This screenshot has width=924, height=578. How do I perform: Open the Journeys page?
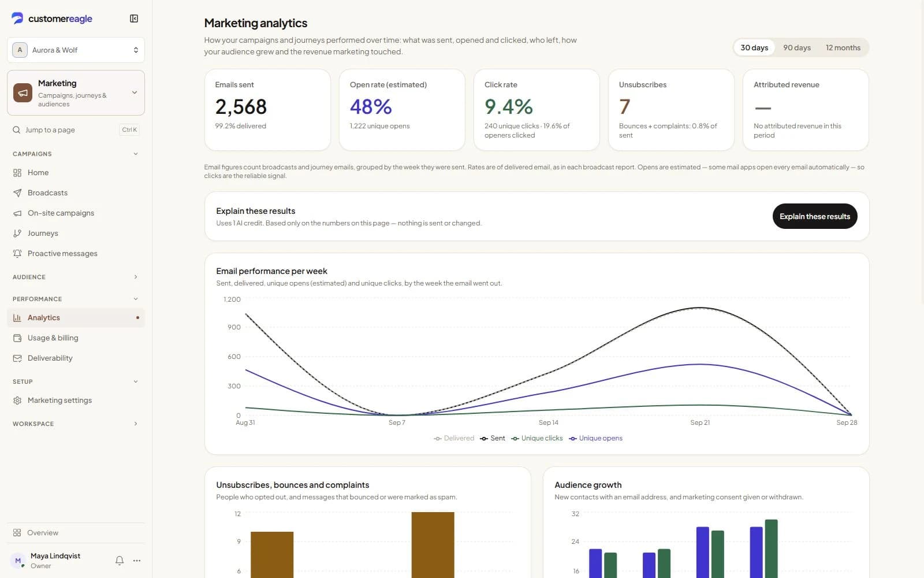coord(76,234)
